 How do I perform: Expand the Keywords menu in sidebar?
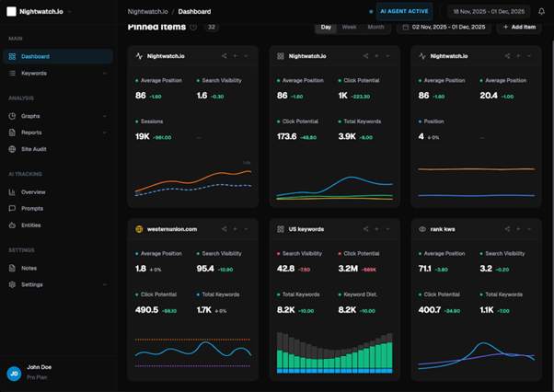[x=105, y=73]
